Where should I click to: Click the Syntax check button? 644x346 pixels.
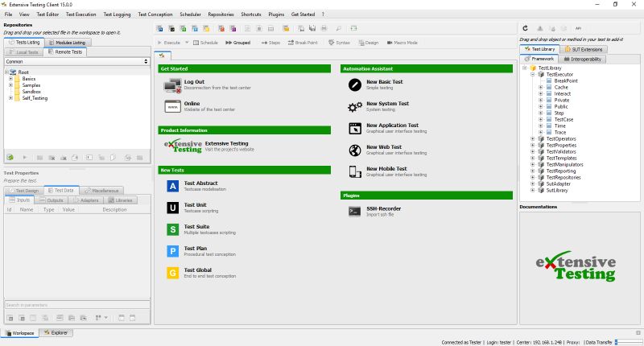[x=339, y=43]
